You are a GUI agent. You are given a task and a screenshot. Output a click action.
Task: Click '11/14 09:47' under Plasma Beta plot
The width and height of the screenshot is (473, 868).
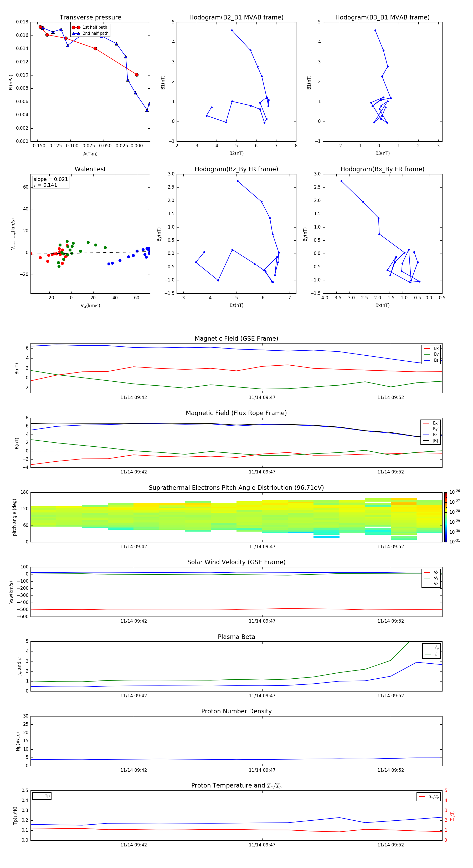coord(262,696)
